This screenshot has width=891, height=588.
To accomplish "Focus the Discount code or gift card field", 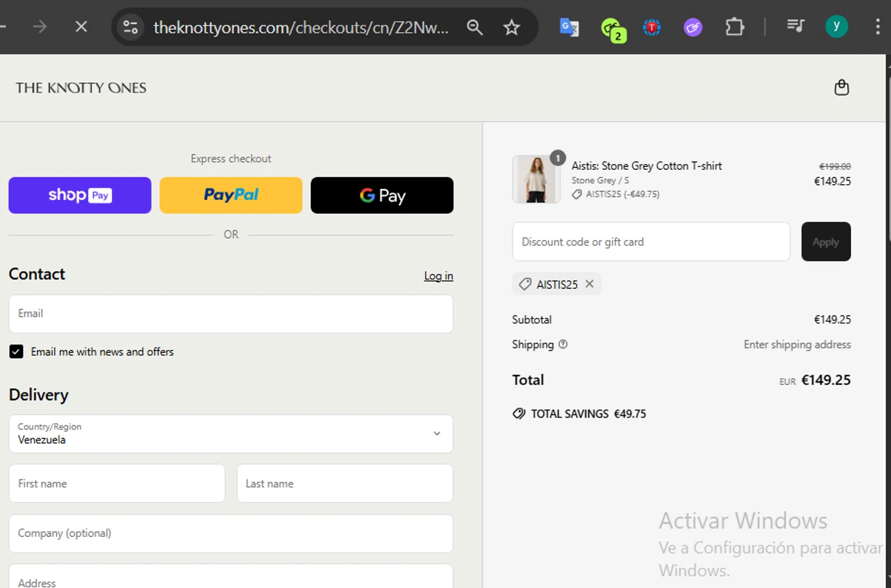I will point(651,242).
